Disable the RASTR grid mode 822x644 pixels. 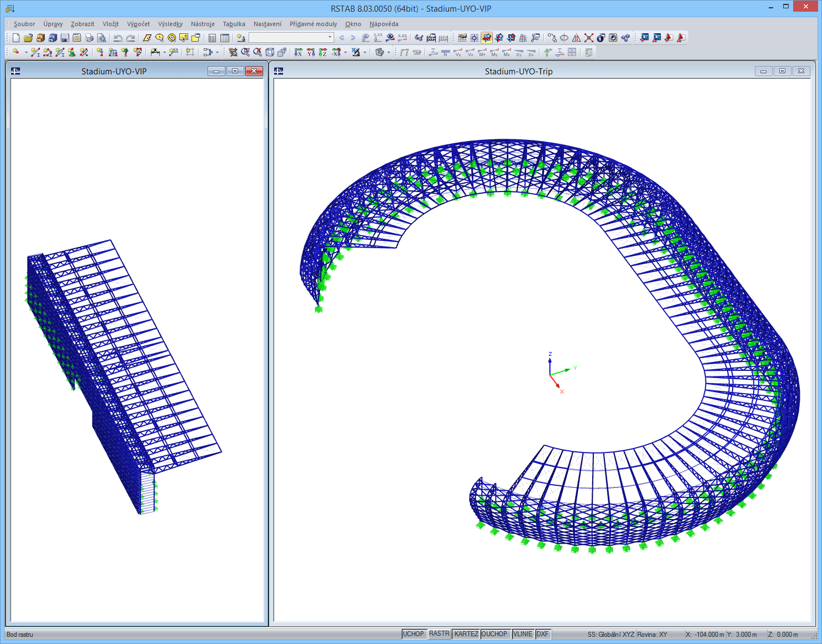point(440,634)
